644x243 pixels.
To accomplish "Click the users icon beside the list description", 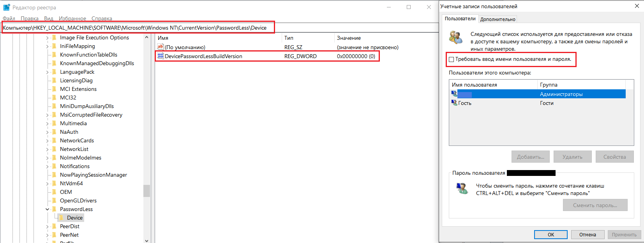I will pyautogui.click(x=456, y=37).
